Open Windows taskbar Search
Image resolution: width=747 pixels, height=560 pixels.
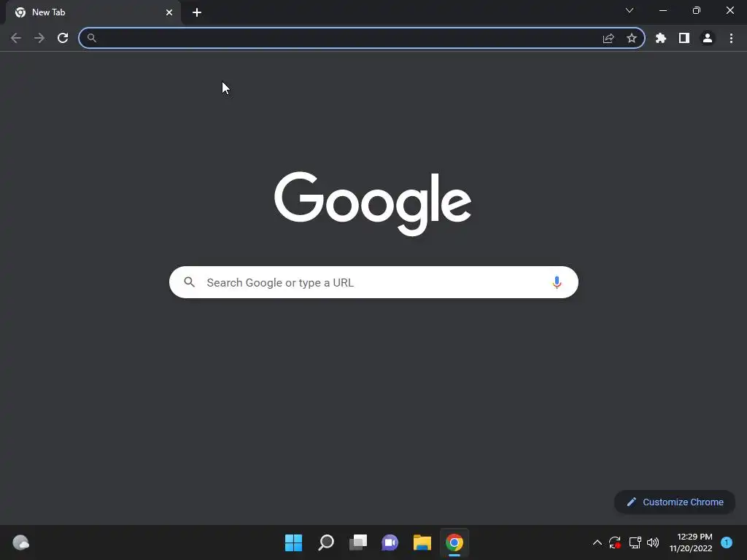[326, 542]
